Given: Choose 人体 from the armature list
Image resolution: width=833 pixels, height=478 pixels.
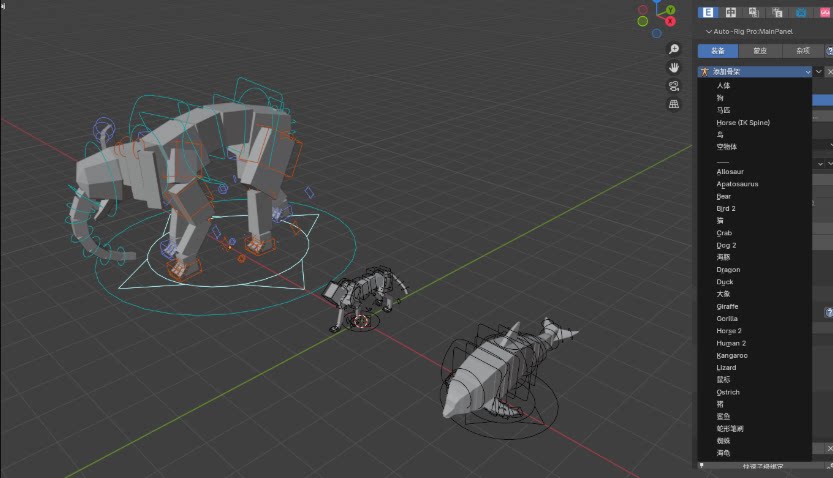Looking at the screenshot, I should click(723, 86).
